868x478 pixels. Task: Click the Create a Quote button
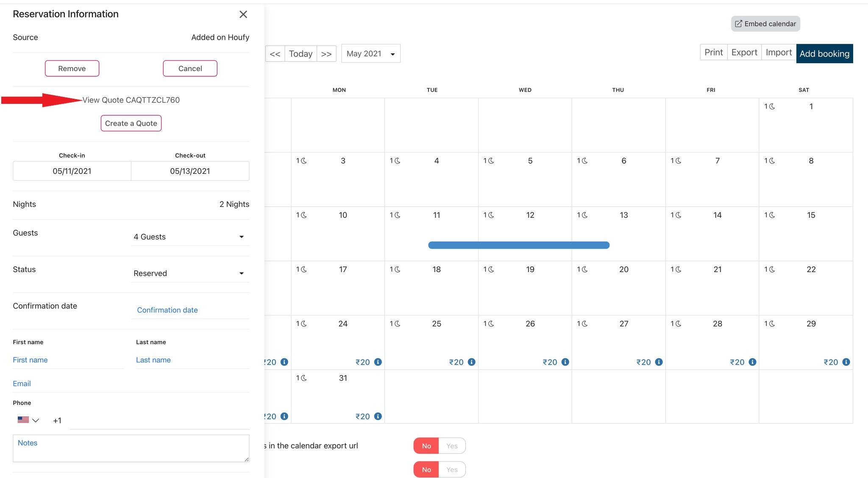coord(131,123)
